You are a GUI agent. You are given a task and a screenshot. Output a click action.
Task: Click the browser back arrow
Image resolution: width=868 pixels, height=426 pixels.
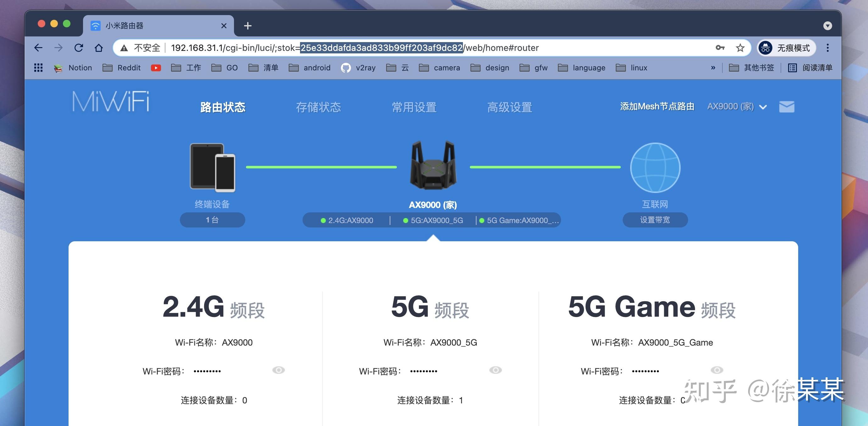38,48
